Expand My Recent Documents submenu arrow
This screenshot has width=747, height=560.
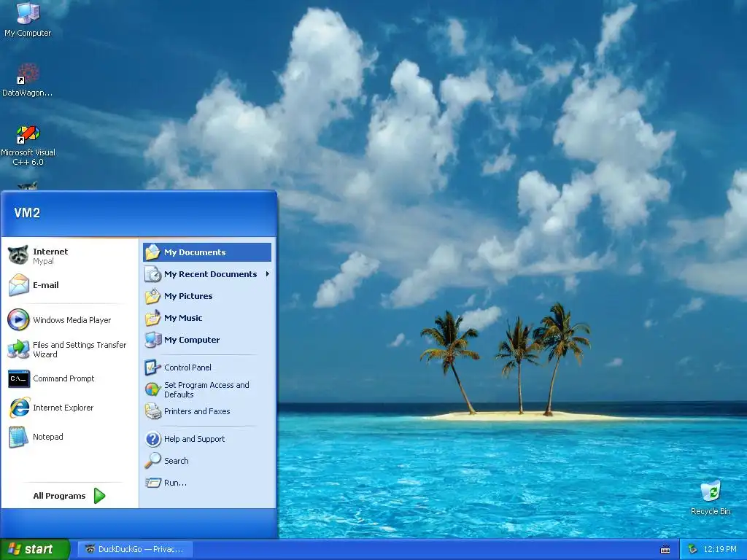tap(267, 274)
